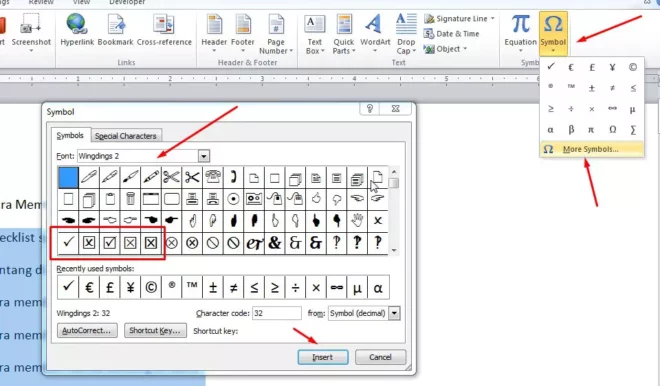Click the Character code input field

[277, 313]
